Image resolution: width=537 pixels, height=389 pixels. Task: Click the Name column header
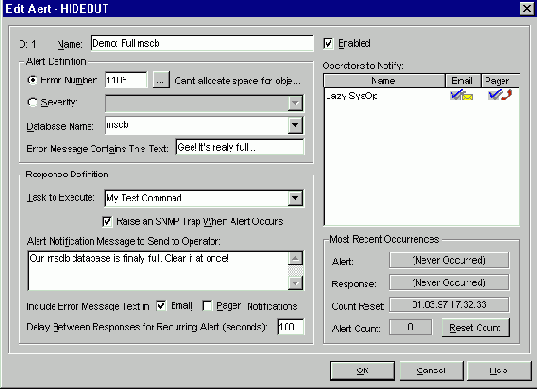pos(384,80)
